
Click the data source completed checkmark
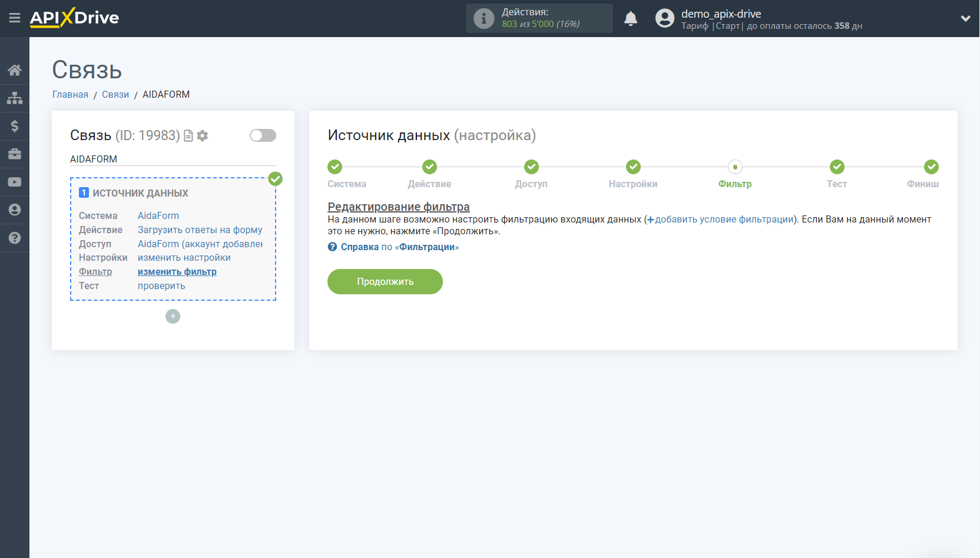(275, 179)
